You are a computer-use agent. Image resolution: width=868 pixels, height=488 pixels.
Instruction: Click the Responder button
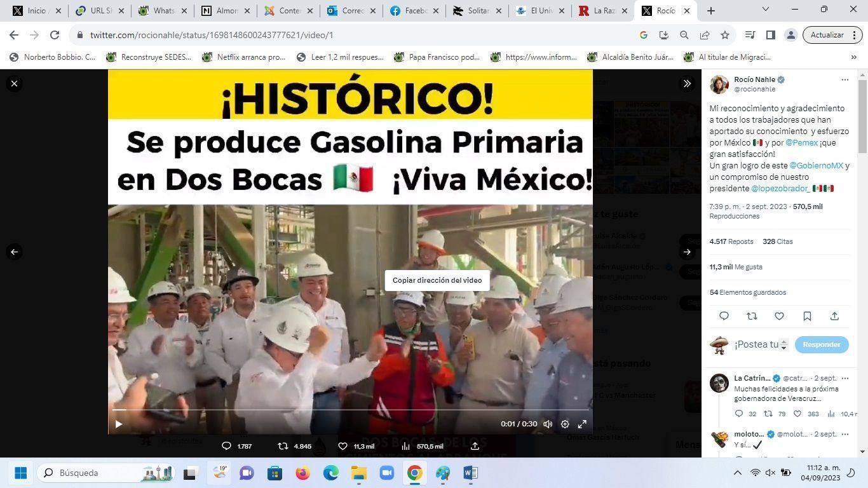822,344
